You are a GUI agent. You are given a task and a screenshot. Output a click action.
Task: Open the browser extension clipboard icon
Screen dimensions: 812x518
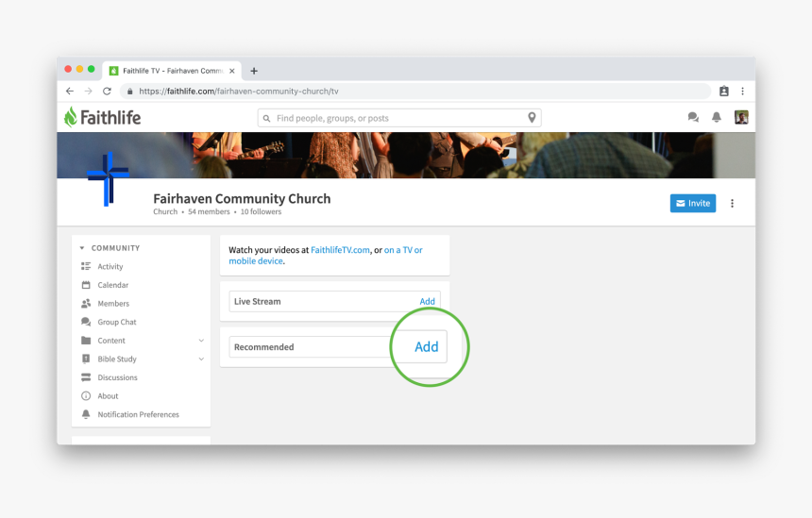724,92
